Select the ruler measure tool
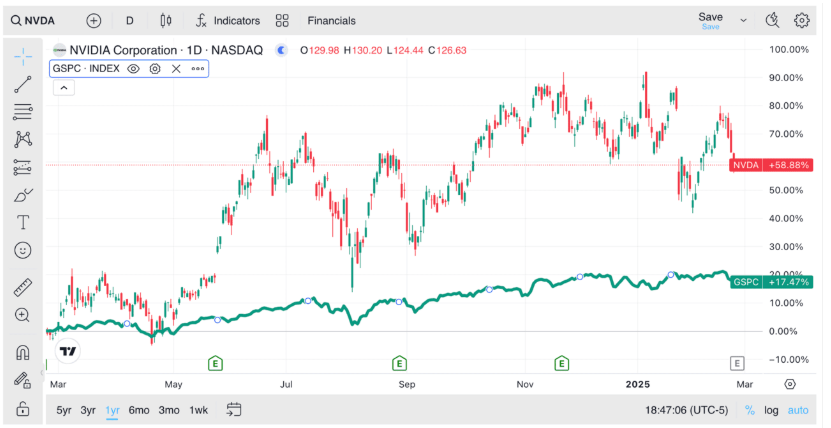This screenshot has height=428, width=831. pyautogui.click(x=23, y=287)
